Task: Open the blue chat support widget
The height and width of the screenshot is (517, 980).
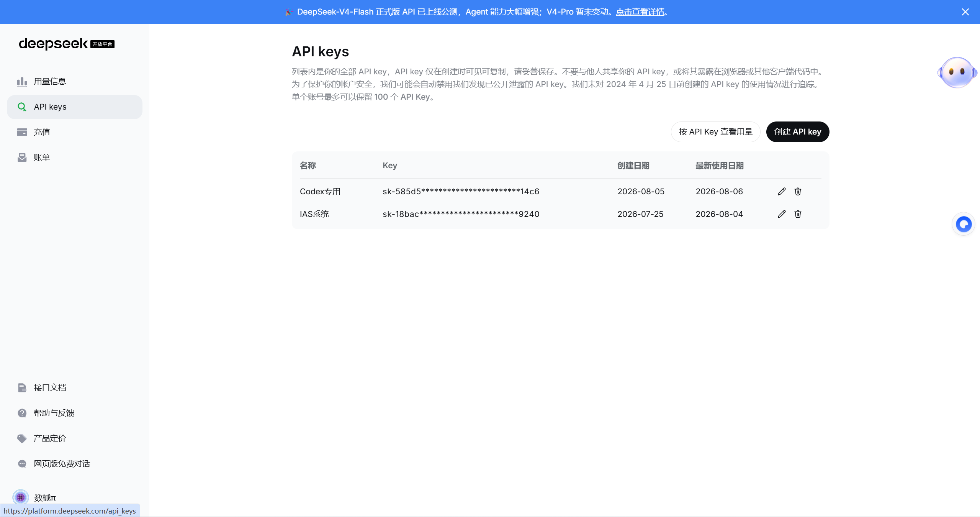Action: (964, 224)
